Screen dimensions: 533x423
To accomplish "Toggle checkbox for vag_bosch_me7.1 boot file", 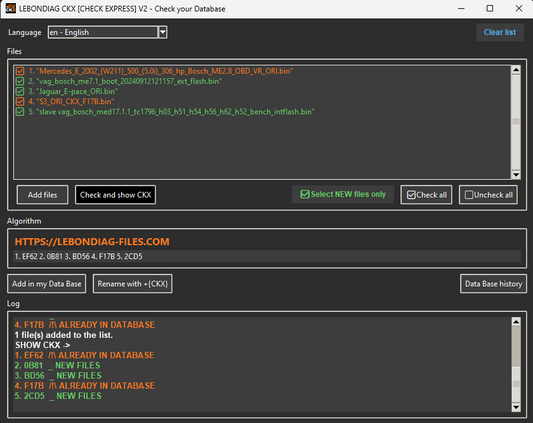I will [x=20, y=81].
